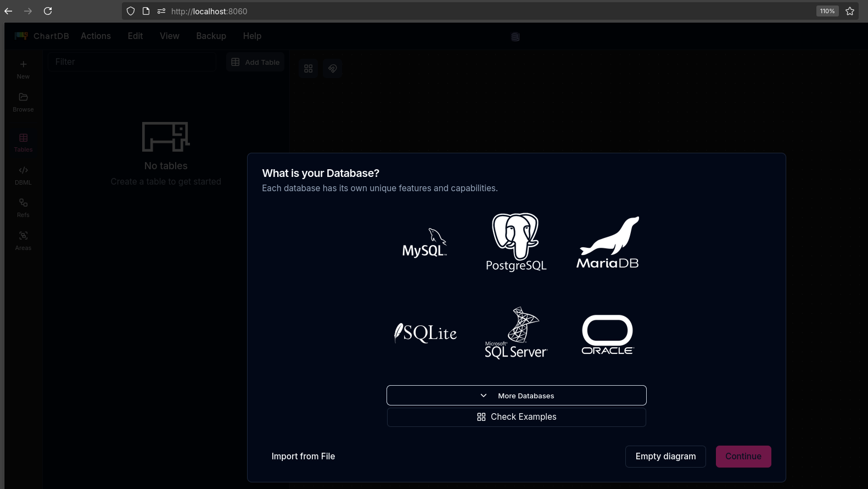This screenshot has width=868, height=489.
Task: Select the MySQL database logo
Action: pos(424,243)
